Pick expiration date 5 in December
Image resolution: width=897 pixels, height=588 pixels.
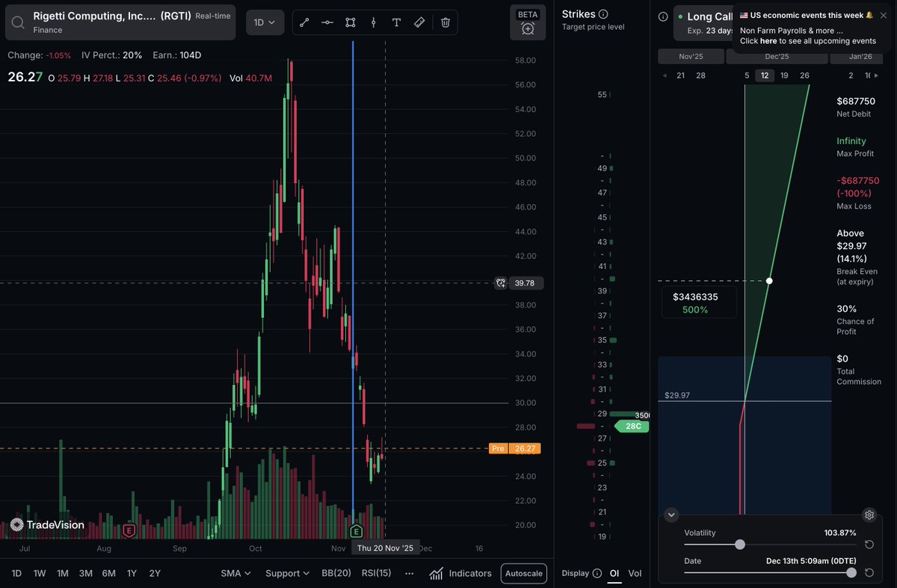point(747,75)
